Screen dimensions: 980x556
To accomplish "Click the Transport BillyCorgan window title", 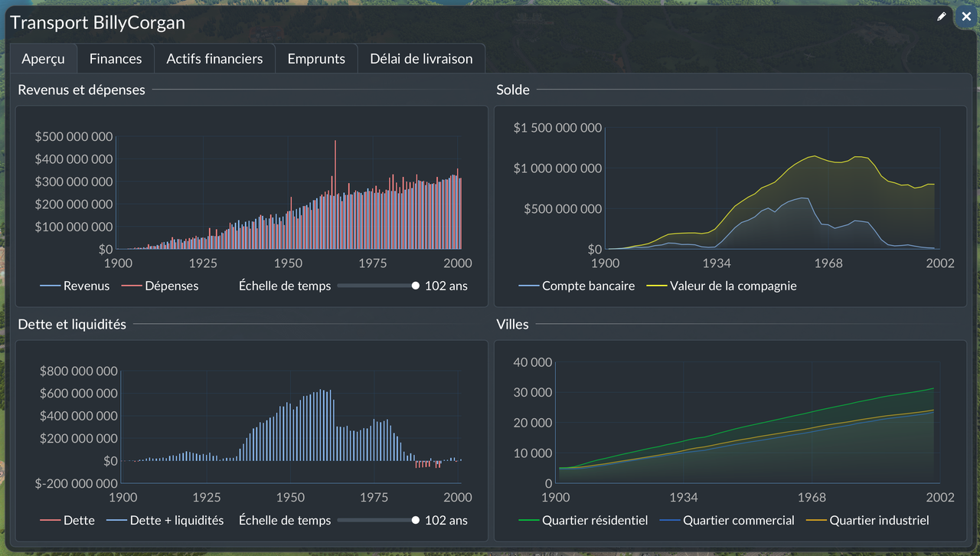I will (98, 22).
